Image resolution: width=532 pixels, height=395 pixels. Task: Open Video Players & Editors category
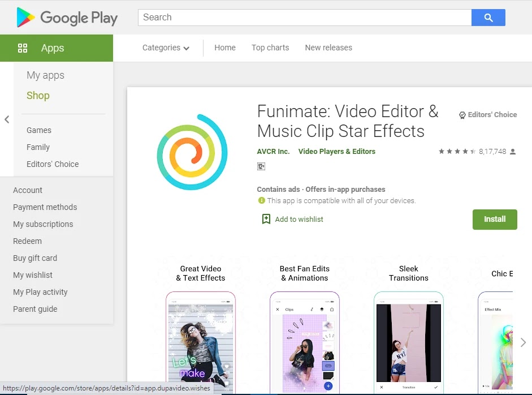[x=336, y=152]
